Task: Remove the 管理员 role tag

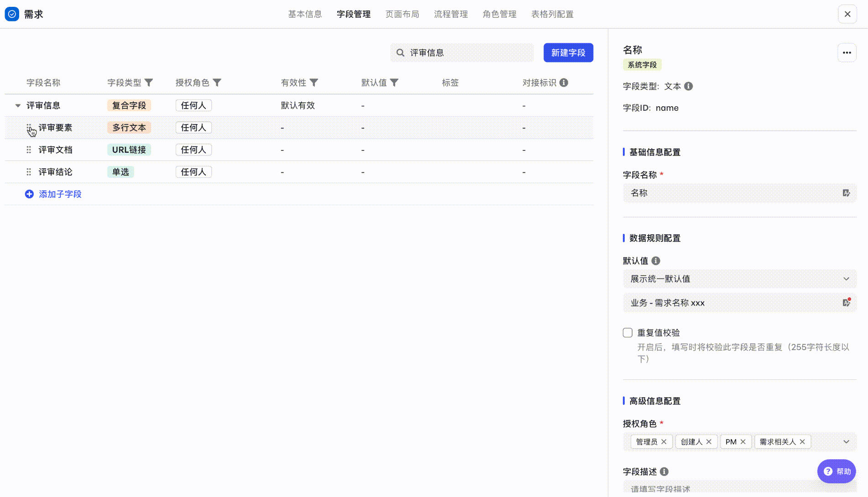Action: (x=664, y=442)
